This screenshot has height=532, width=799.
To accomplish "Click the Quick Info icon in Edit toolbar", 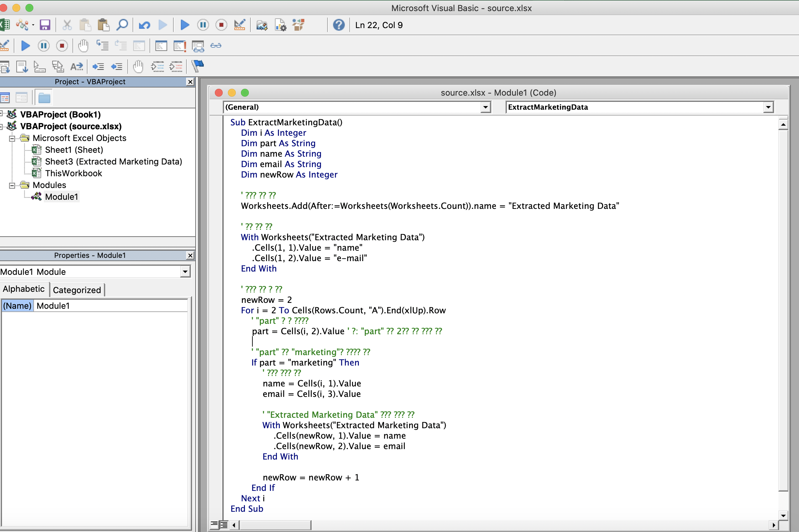I will point(40,67).
